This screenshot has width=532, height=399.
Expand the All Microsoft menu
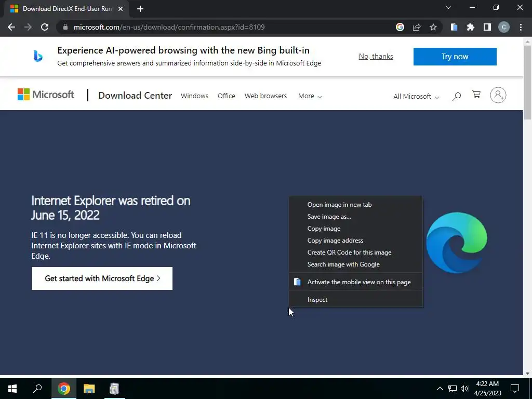pyautogui.click(x=416, y=96)
